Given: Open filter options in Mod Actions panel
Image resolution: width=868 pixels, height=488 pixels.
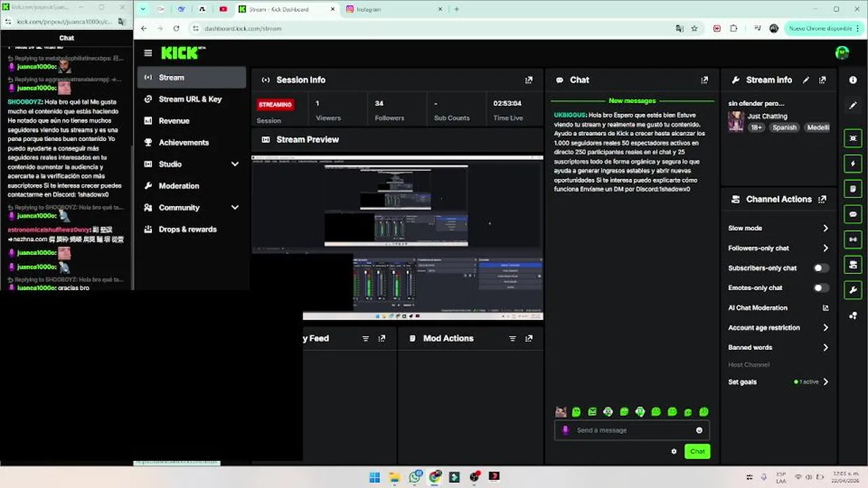Looking at the screenshot, I should click(513, 338).
